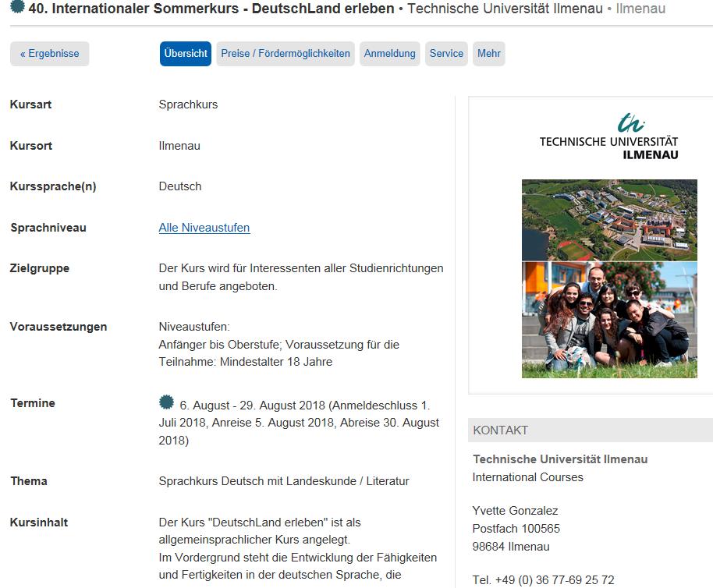Click the address 98684 Ilmenau
713x588 pixels.
(511, 547)
